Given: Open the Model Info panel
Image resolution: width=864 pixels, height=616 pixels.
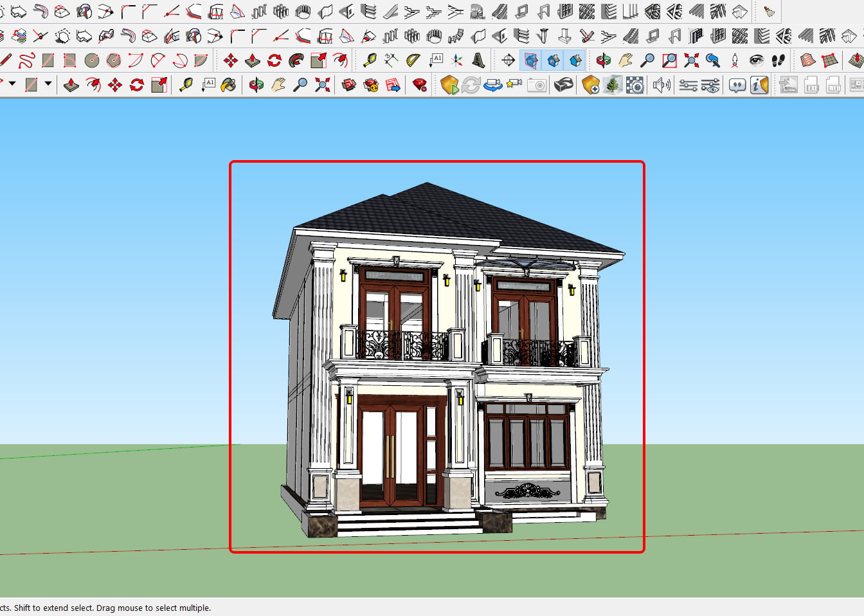Looking at the screenshot, I should point(759,84).
